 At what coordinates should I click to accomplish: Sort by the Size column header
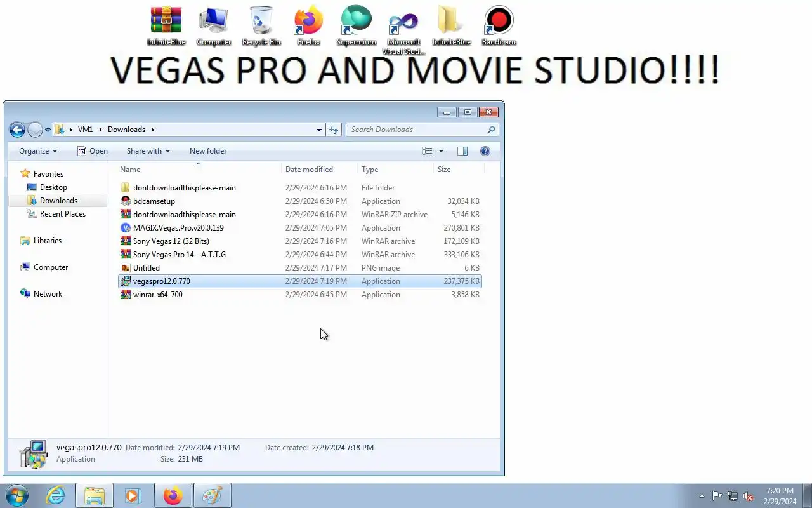click(459, 170)
